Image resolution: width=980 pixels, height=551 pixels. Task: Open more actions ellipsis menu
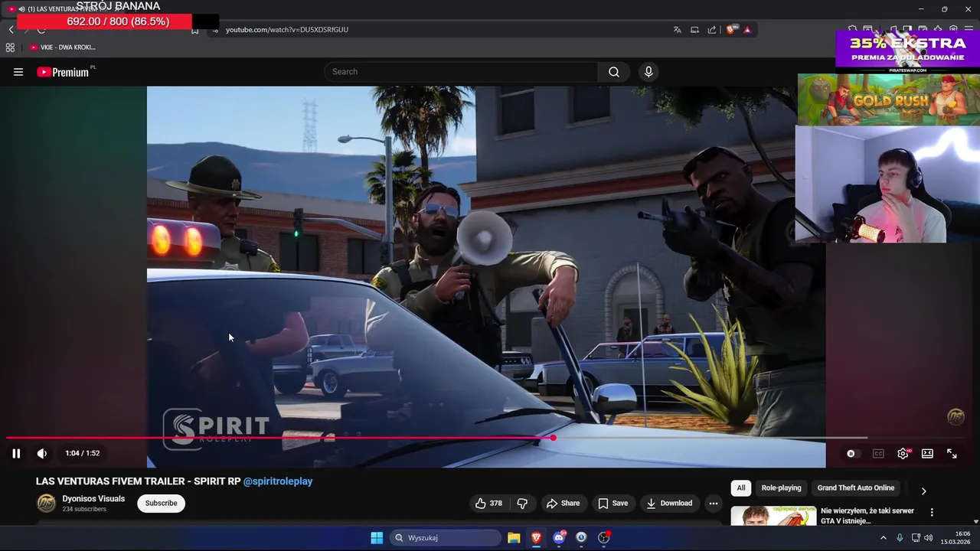[x=713, y=504]
